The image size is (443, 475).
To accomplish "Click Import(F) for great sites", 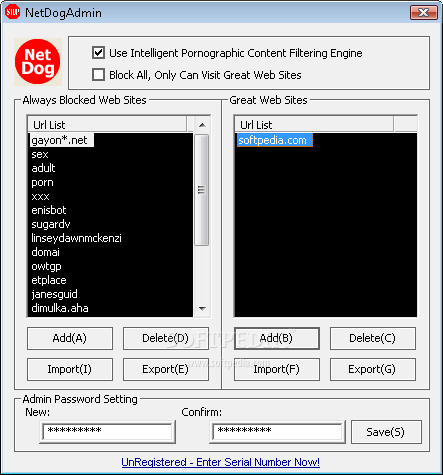I will (x=277, y=369).
